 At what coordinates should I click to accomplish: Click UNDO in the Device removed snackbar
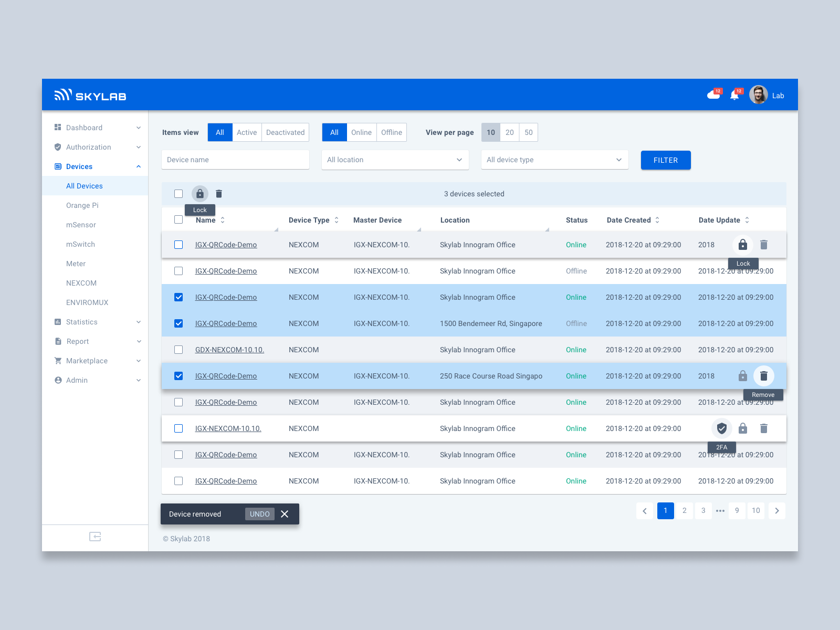coord(260,514)
